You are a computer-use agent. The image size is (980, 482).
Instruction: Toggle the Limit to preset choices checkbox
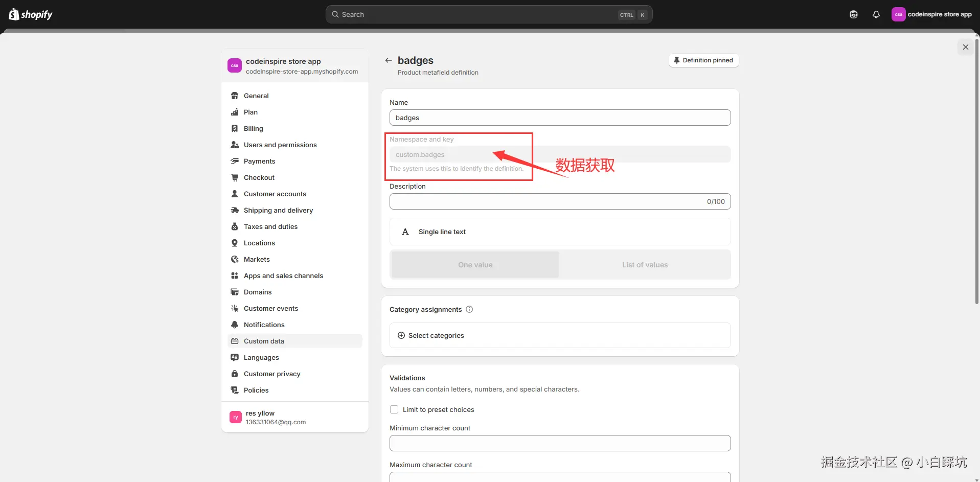pyautogui.click(x=394, y=409)
